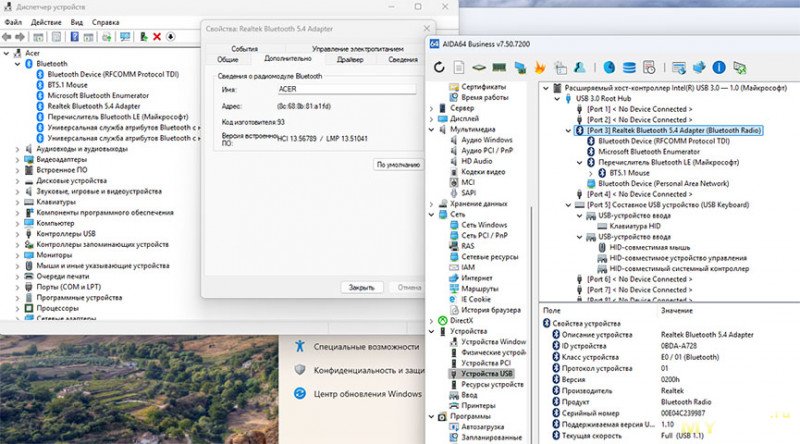Switch to the Управление электропитанием tab
This screenshot has width=800, height=444.
[358, 49]
